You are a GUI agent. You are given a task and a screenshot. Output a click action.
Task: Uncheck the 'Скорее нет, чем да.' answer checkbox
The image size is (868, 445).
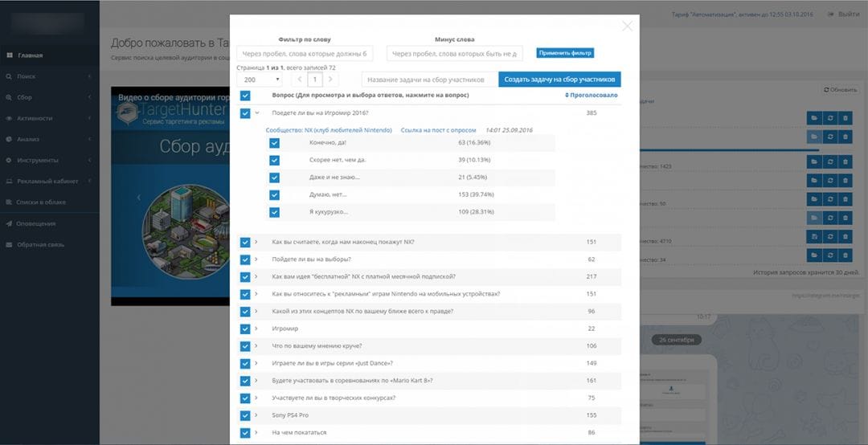click(x=274, y=161)
